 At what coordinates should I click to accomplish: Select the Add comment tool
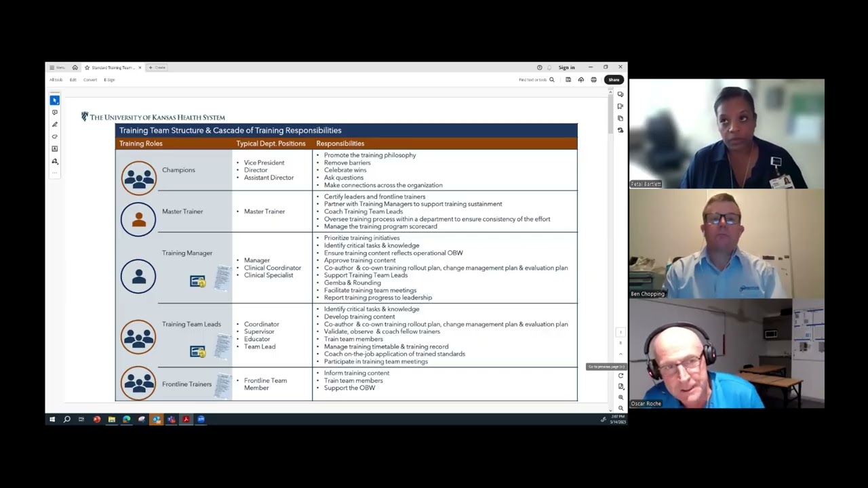[x=55, y=113]
